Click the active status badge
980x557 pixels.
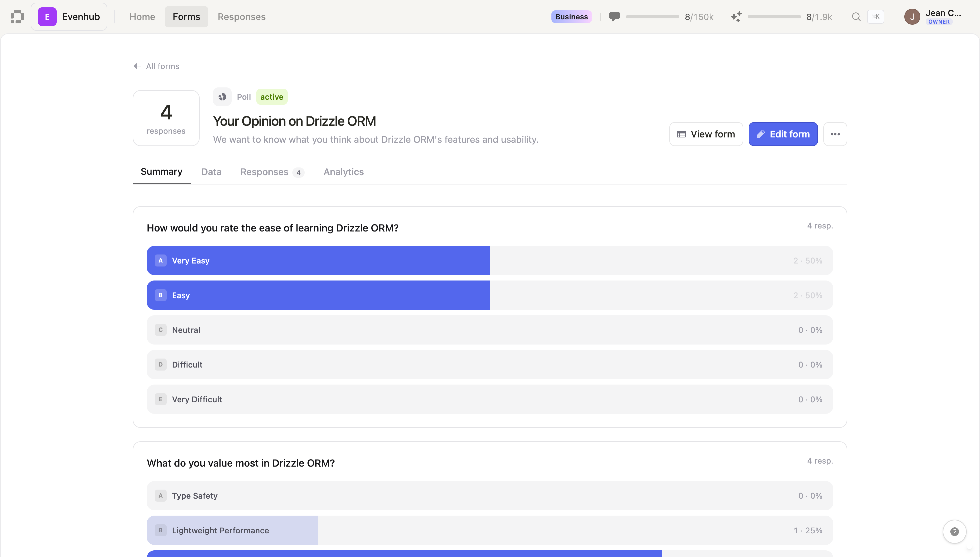272,97
